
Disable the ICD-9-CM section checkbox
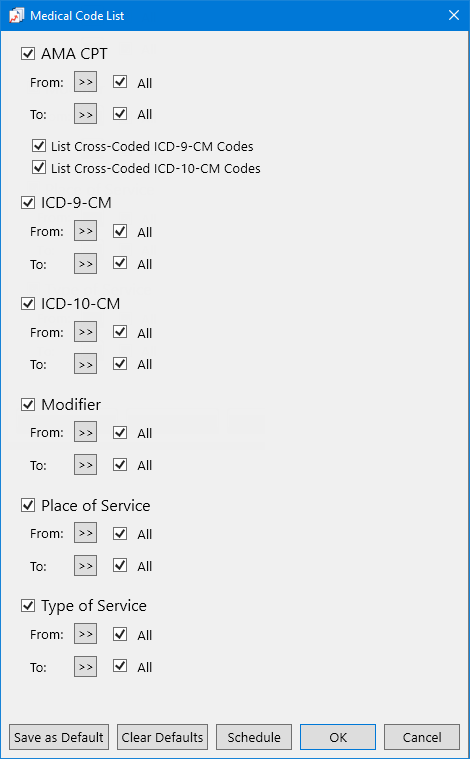(28, 202)
